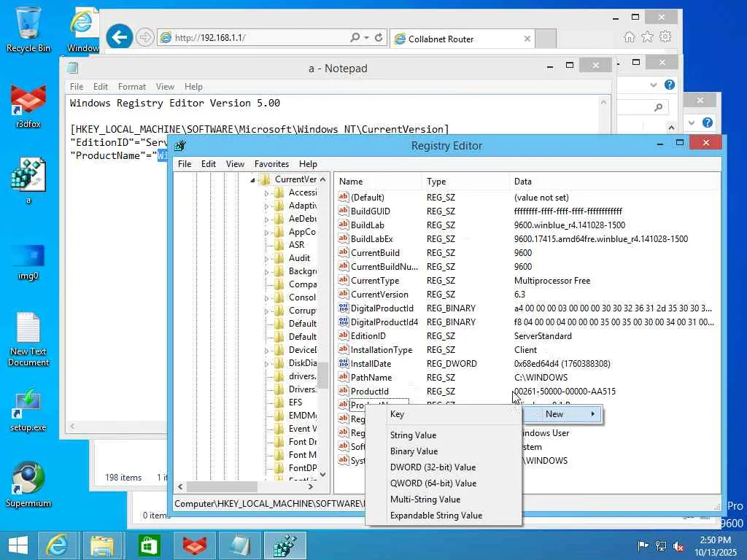
Task: Click the Internet Explorer home icon
Action: (x=630, y=37)
